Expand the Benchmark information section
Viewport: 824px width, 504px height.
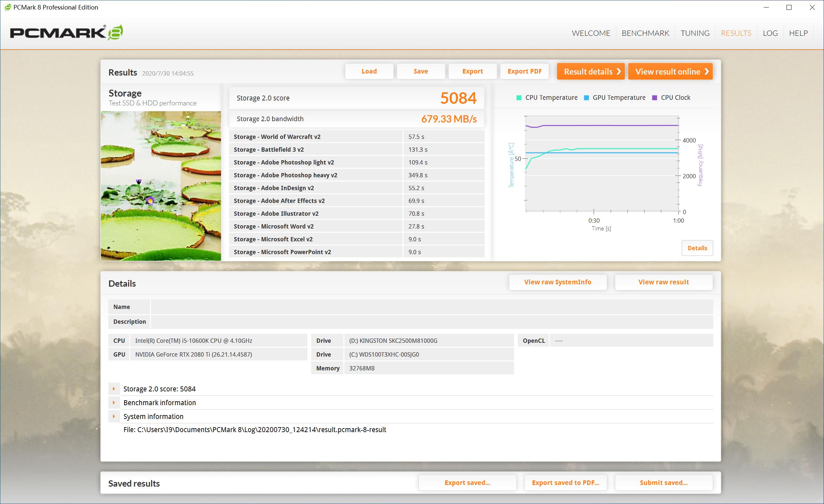point(114,403)
